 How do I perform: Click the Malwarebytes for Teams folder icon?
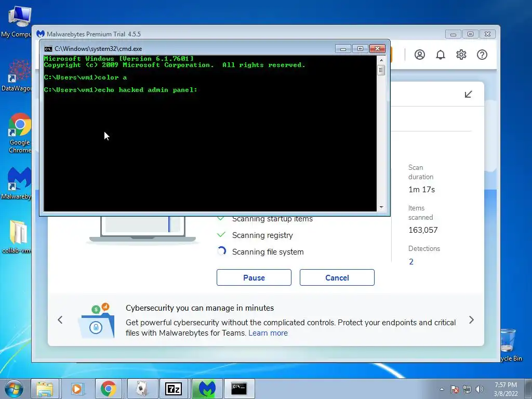click(96, 321)
